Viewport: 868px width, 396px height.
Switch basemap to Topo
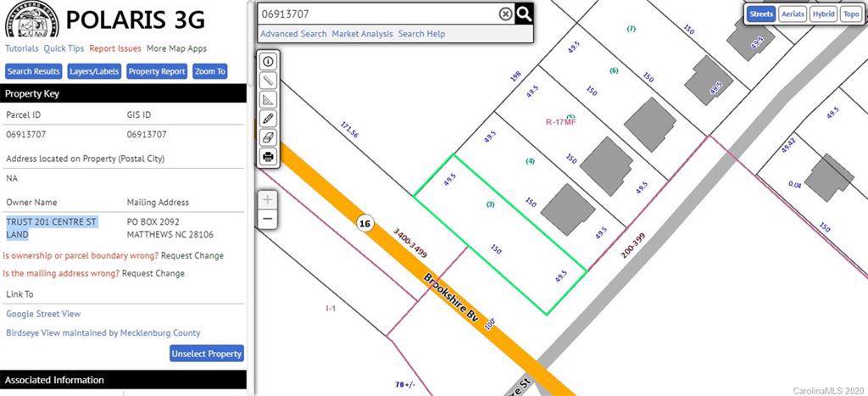pos(850,14)
